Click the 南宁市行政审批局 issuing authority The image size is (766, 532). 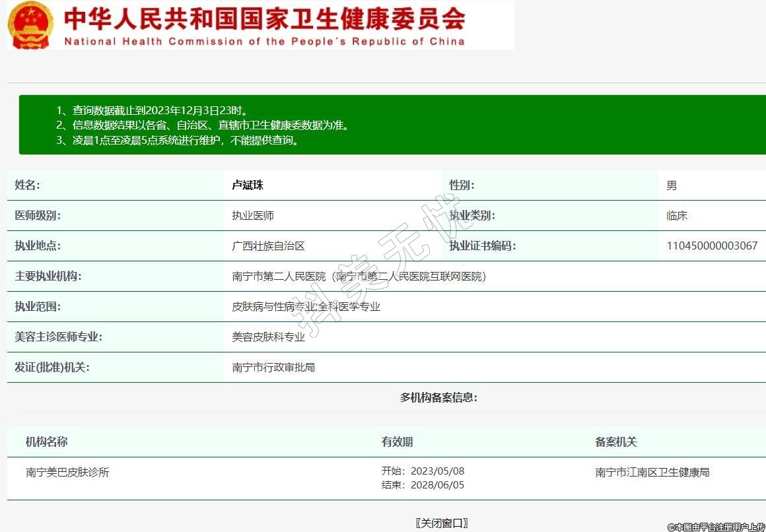tap(273, 368)
